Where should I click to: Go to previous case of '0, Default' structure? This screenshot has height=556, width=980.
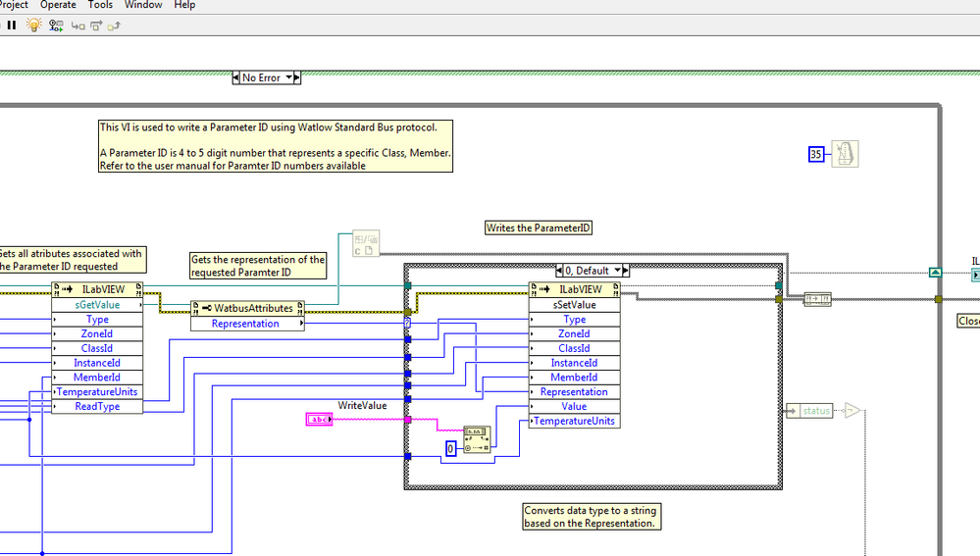click(x=559, y=271)
